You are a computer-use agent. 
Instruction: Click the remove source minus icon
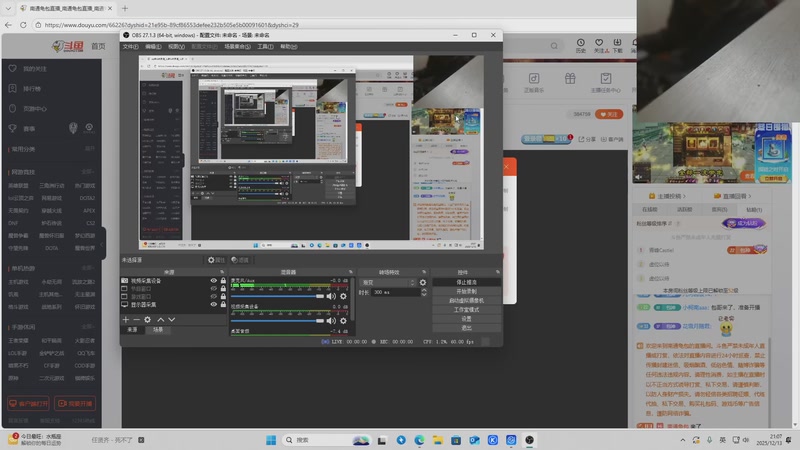pyautogui.click(x=136, y=319)
